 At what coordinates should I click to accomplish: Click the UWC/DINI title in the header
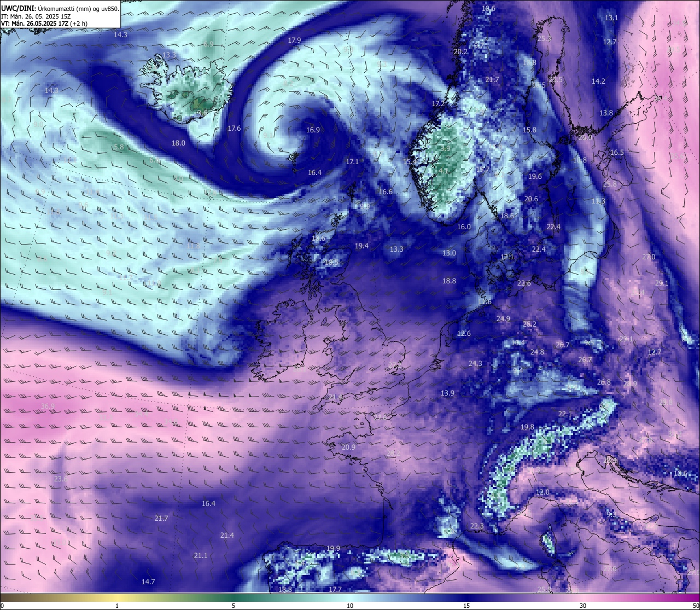tap(18, 8)
